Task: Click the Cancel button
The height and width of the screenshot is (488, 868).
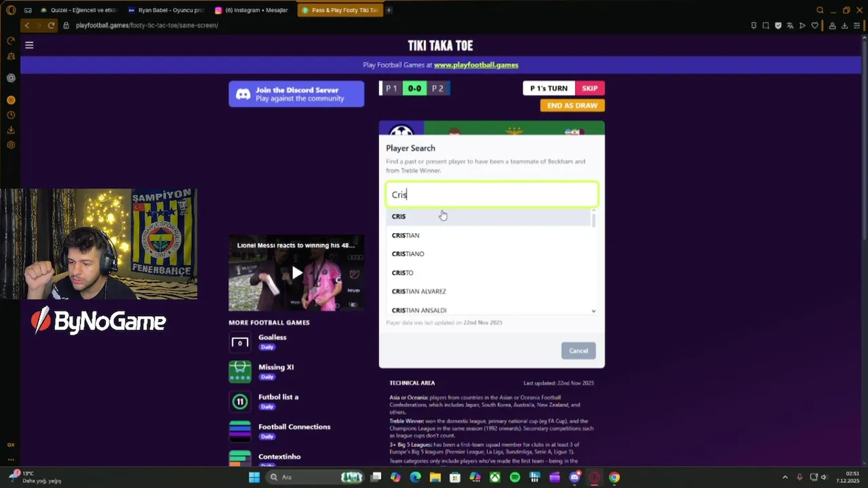Action: pos(578,350)
